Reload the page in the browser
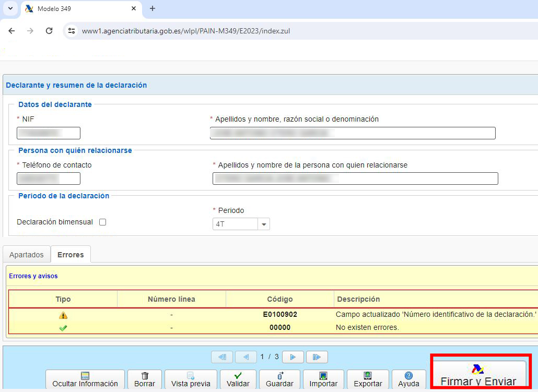Viewport: 538px width, 392px height. 49,31
